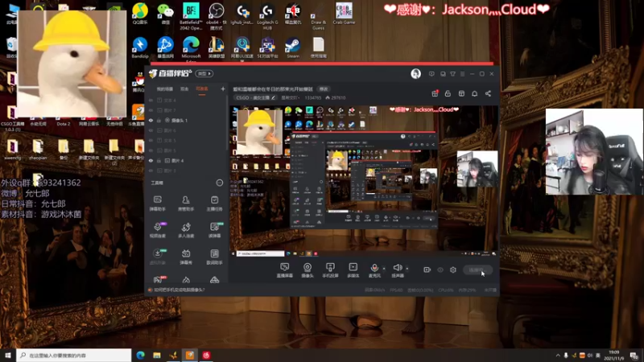
Task: Open the phone-camera help link at bottom
Action: (x=179, y=290)
